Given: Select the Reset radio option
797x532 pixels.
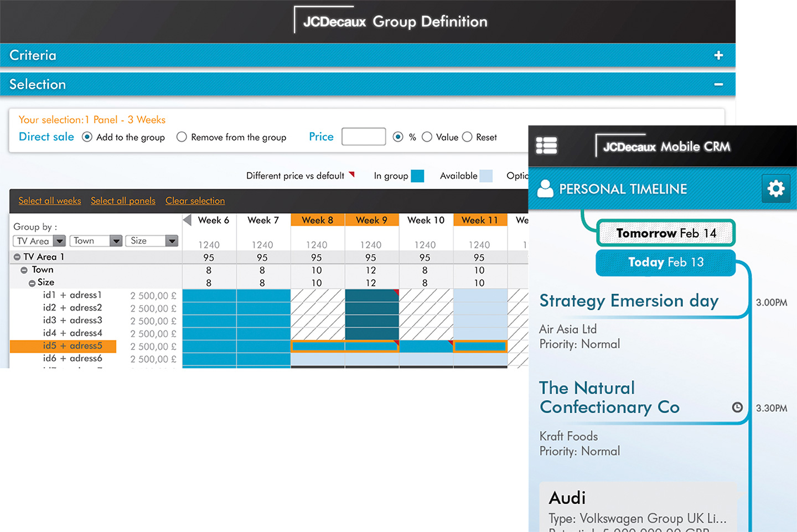Looking at the screenshot, I should pyautogui.click(x=467, y=137).
